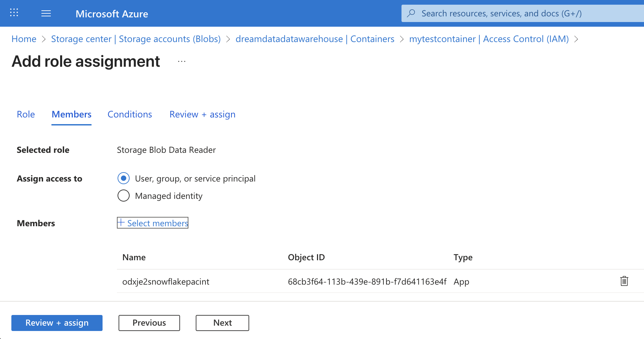Open Storage center | Storage accounts (Blobs) breadcrumb

[136, 39]
